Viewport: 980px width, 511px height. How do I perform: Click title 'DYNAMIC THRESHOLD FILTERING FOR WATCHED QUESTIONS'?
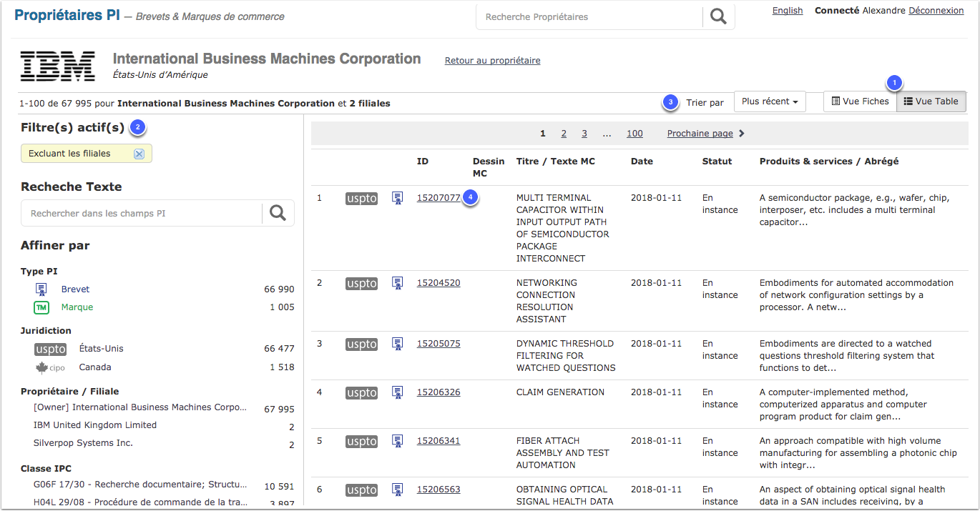[x=566, y=356]
